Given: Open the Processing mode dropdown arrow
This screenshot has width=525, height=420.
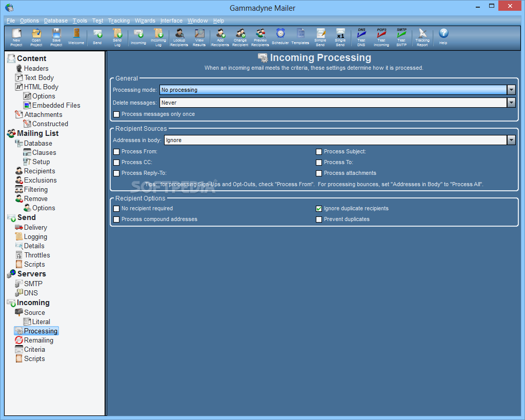Looking at the screenshot, I should tap(511, 90).
